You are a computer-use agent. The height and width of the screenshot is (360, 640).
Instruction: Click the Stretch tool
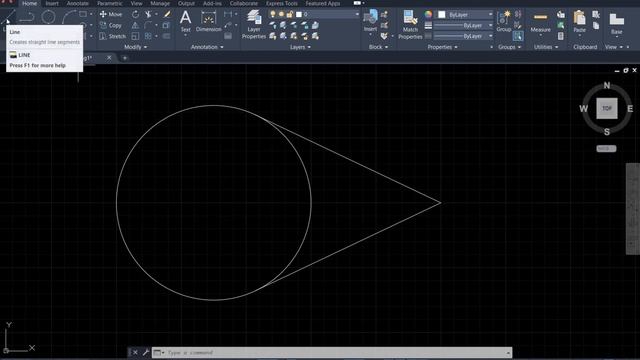(113, 36)
